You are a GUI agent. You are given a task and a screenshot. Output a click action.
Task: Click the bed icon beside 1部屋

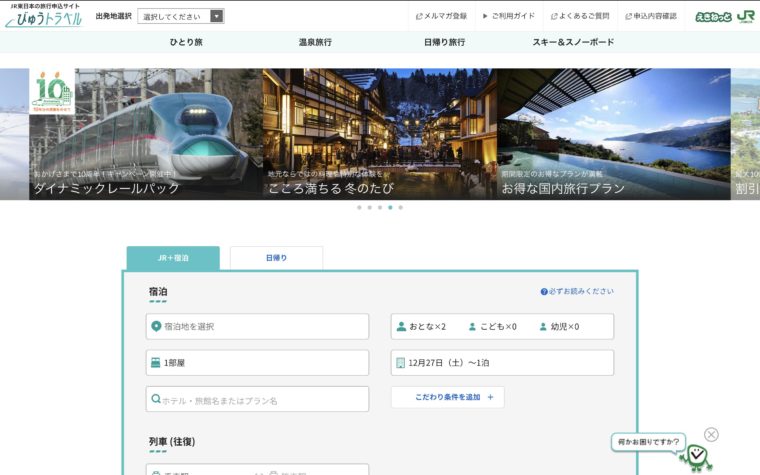(x=156, y=362)
